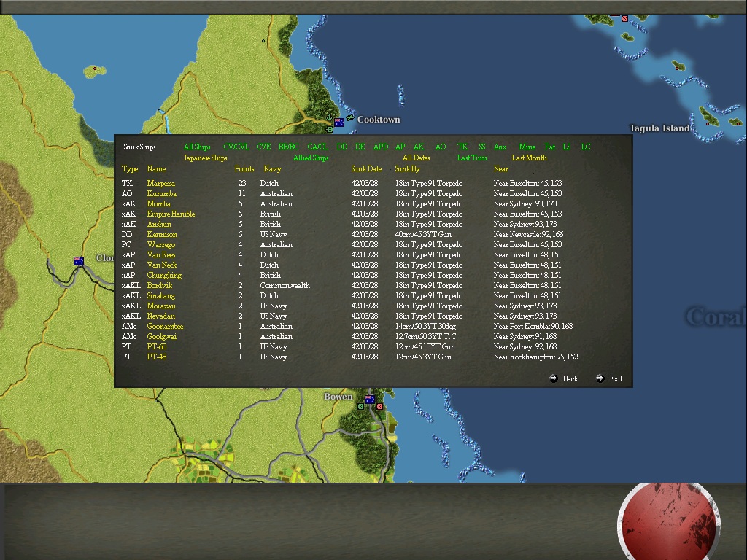The height and width of the screenshot is (560, 747).
Task: Sort by Sunk By column header
Action: point(407,168)
